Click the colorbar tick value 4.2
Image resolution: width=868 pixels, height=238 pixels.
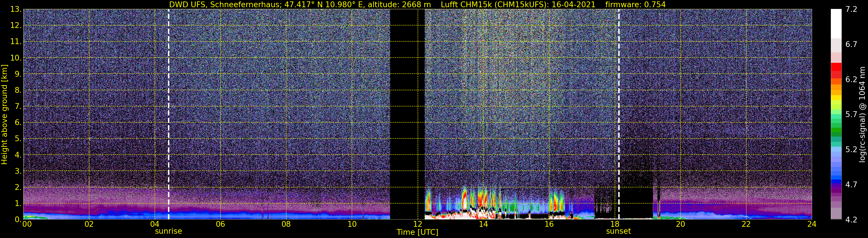(x=852, y=220)
